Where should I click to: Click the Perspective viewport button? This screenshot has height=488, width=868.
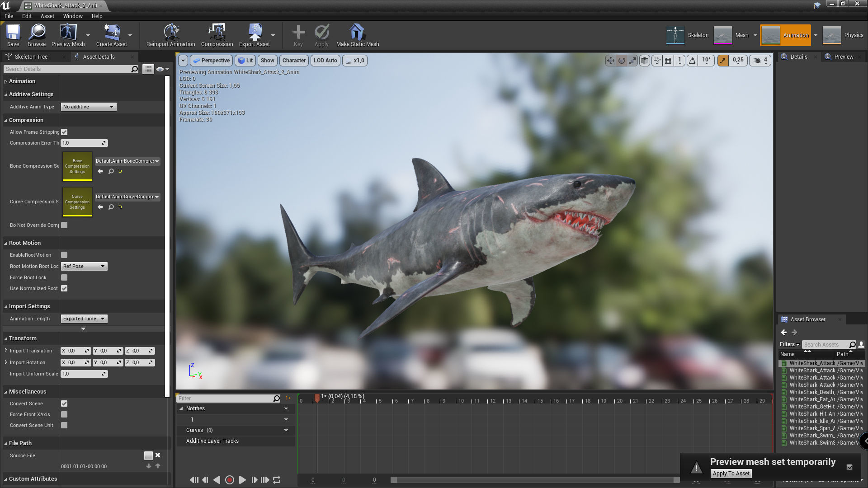(212, 61)
